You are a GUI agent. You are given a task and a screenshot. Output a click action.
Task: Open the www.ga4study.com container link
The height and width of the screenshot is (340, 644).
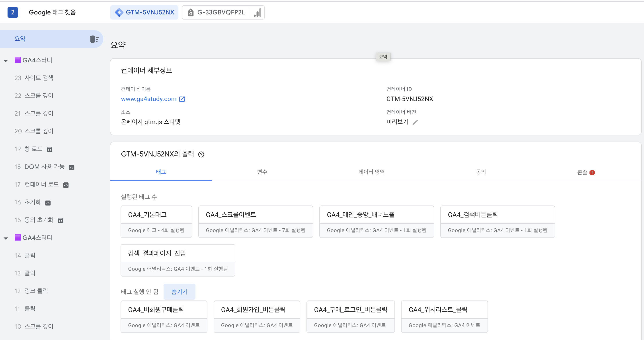click(148, 99)
